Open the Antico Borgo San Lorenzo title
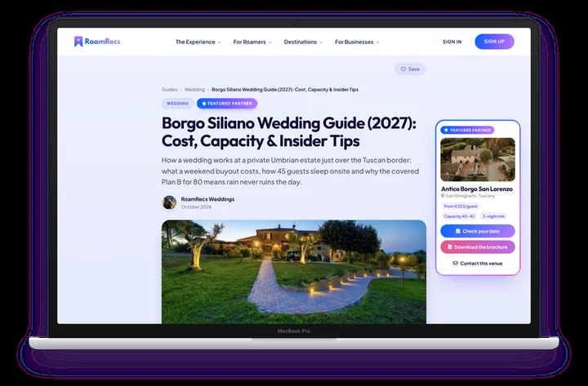This screenshot has width=588, height=386. [477, 189]
